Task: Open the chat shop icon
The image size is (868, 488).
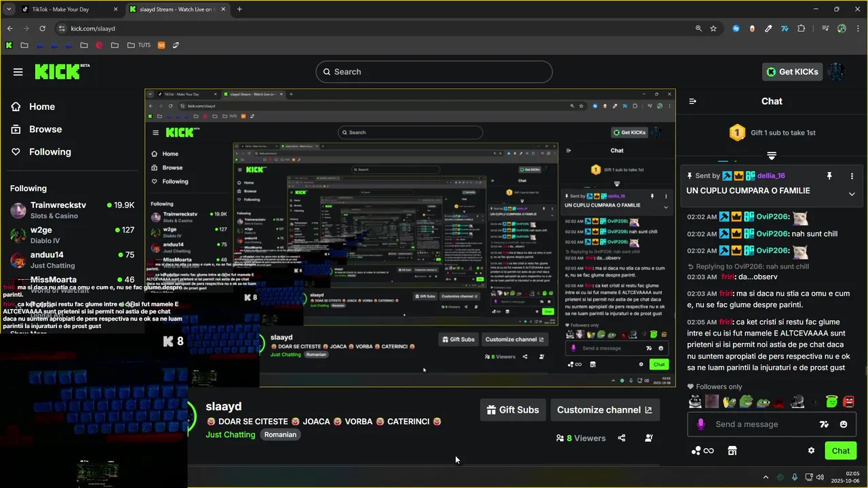Action: pos(732,451)
